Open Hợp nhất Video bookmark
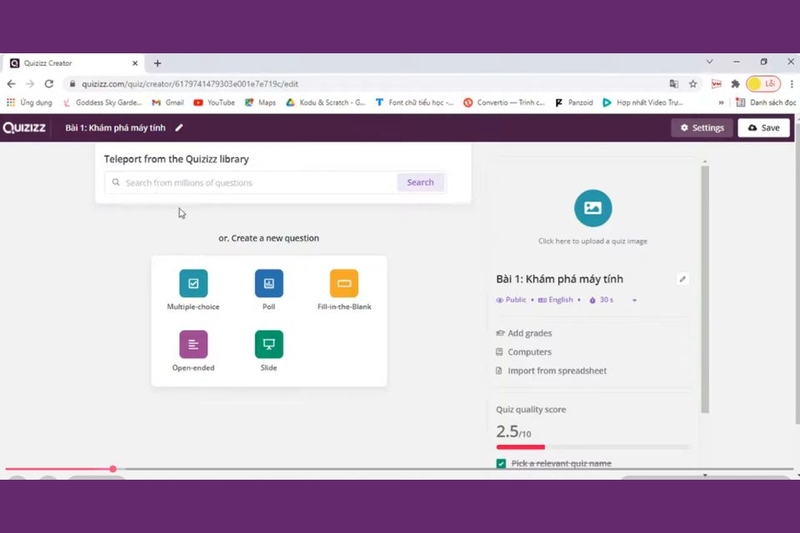Screen dimensions: 800x533 pos(642,103)
